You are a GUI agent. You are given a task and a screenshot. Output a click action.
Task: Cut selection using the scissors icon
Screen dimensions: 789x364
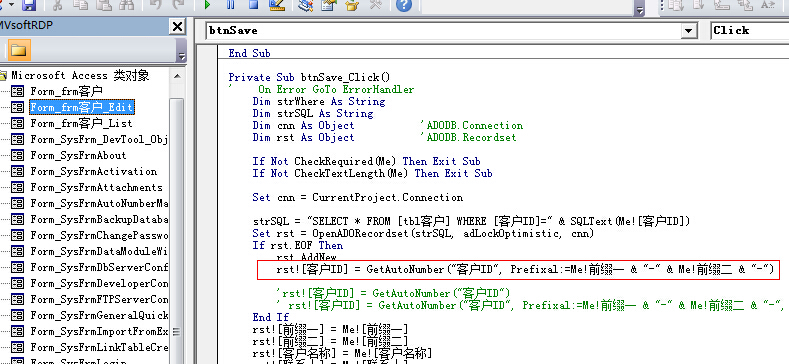(x=57, y=6)
